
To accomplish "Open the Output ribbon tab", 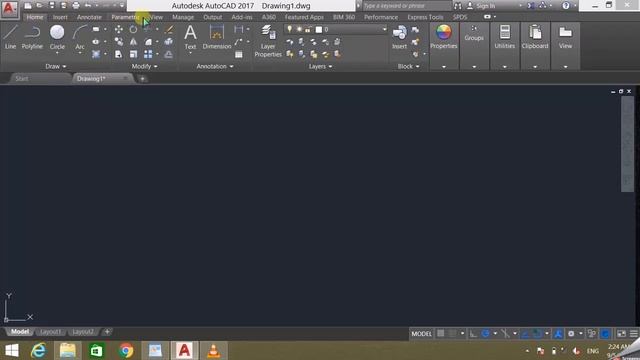I will pyautogui.click(x=213, y=17).
